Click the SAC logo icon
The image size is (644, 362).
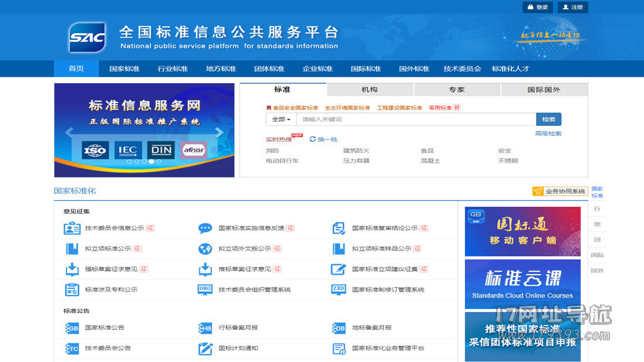[x=87, y=37]
